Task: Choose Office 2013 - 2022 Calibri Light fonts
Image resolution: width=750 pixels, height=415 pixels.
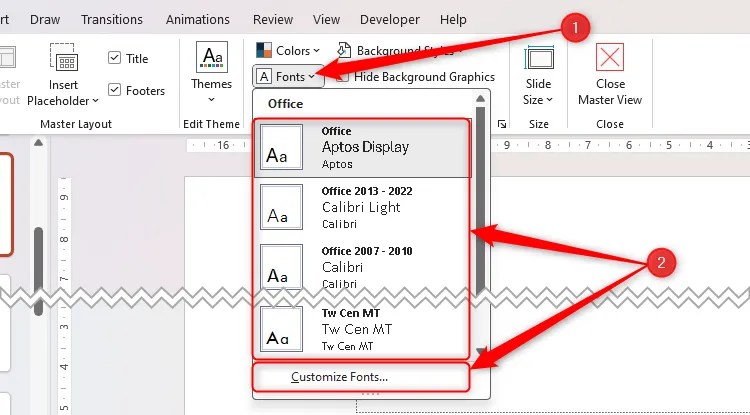Action: [x=362, y=208]
